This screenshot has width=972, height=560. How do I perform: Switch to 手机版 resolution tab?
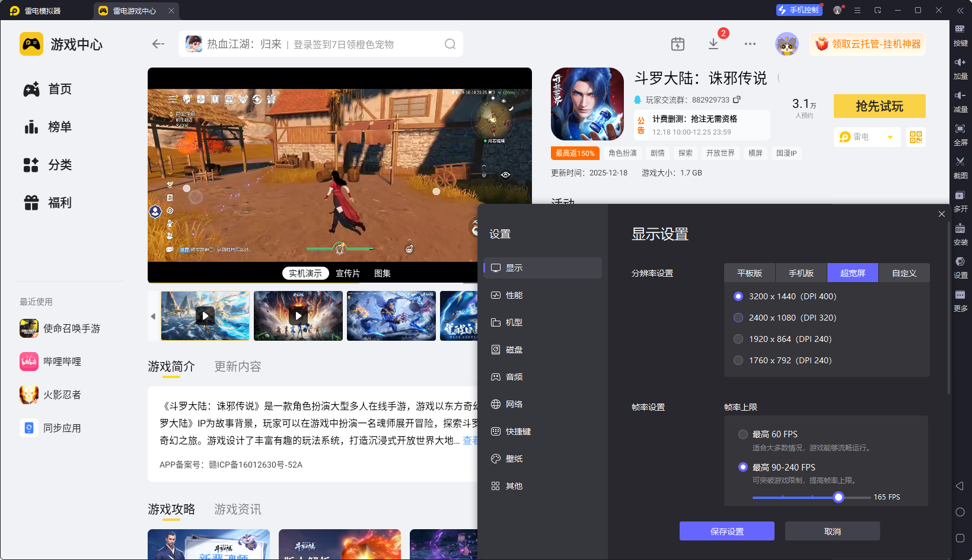(801, 273)
